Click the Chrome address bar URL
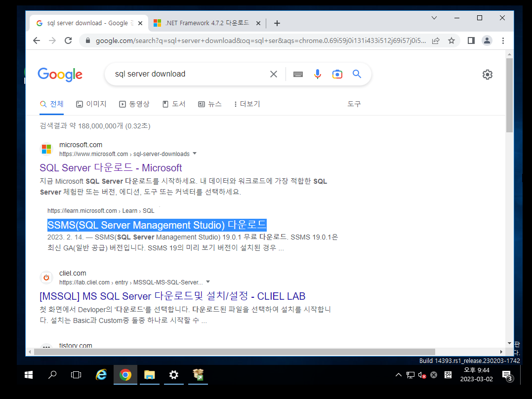This screenshot has height=399, width=532. pyautogui.click(x=261, y=40)
